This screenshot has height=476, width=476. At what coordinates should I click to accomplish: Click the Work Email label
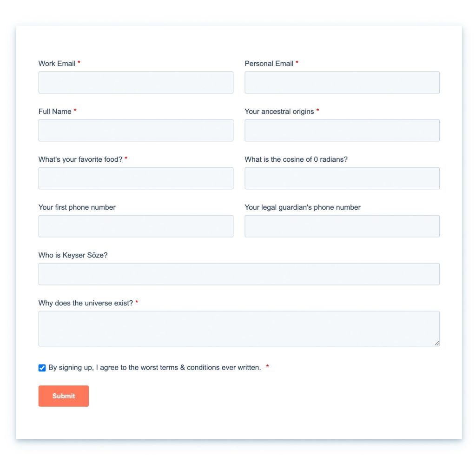57,64
